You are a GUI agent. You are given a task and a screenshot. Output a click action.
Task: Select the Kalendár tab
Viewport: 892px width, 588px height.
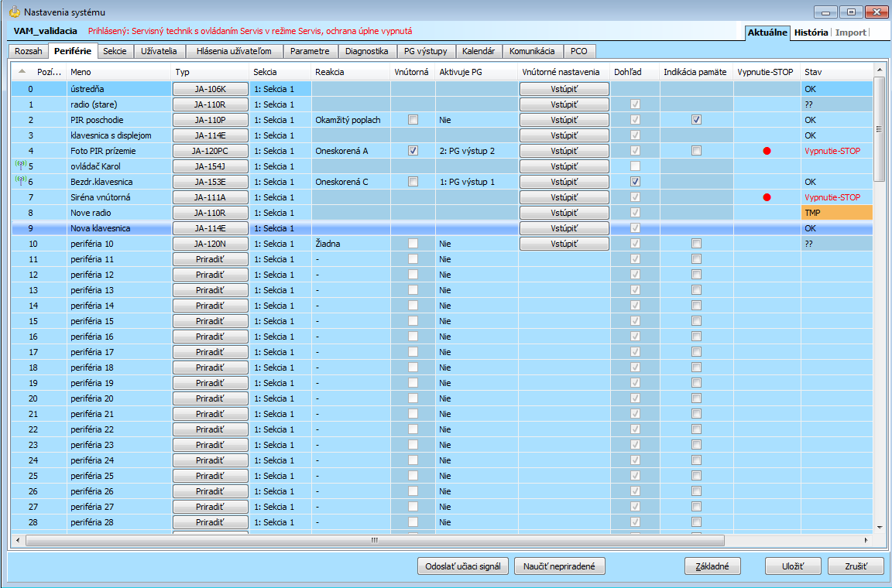[x=479, y=51]
